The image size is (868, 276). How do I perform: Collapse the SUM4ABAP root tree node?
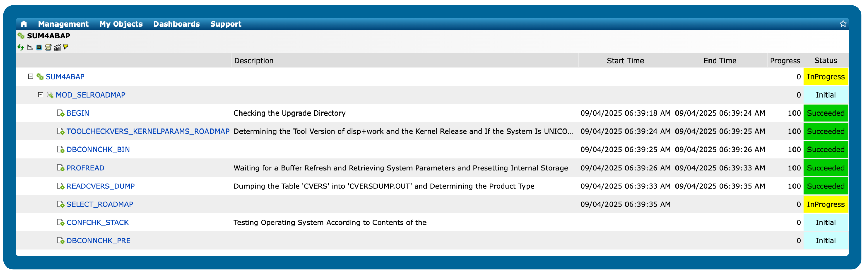point(31,76)
